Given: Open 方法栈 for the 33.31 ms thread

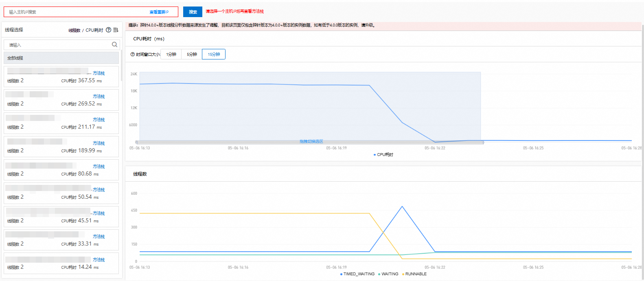Looking at the screenshot, I should 99,237.
